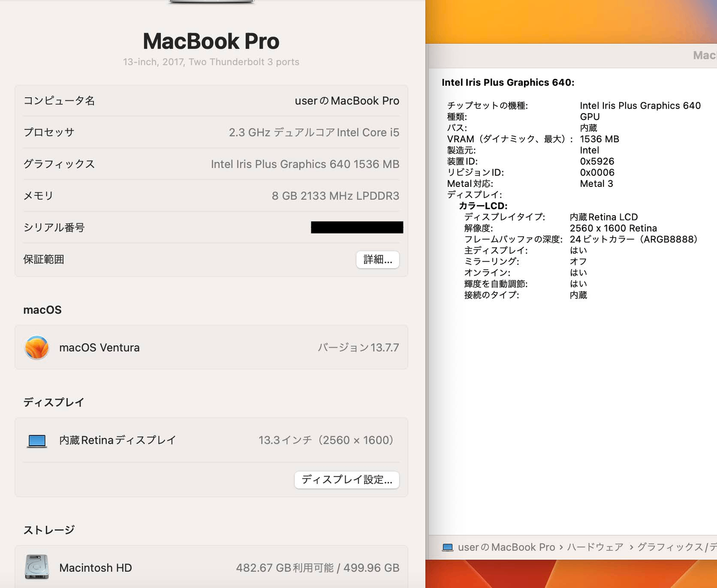Click the 2560 x 1600 Retina resolution value
This screenshot has height=588, width=717.
click(x=614, y=228)
